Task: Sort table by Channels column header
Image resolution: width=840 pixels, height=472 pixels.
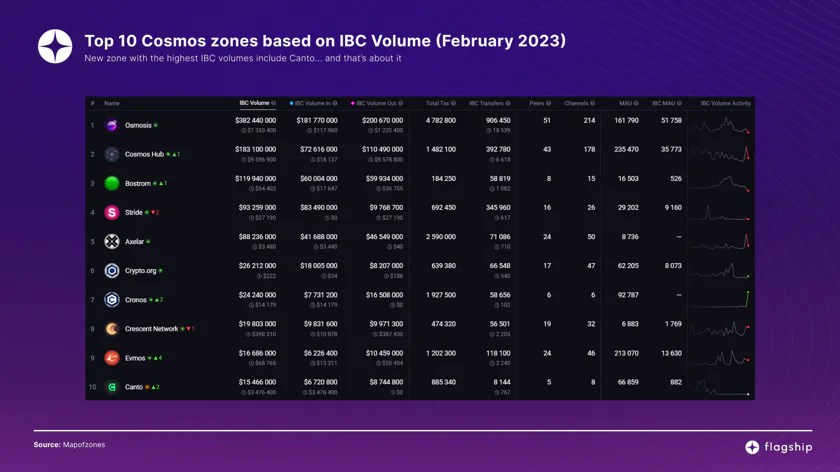Action: (576, 103)
